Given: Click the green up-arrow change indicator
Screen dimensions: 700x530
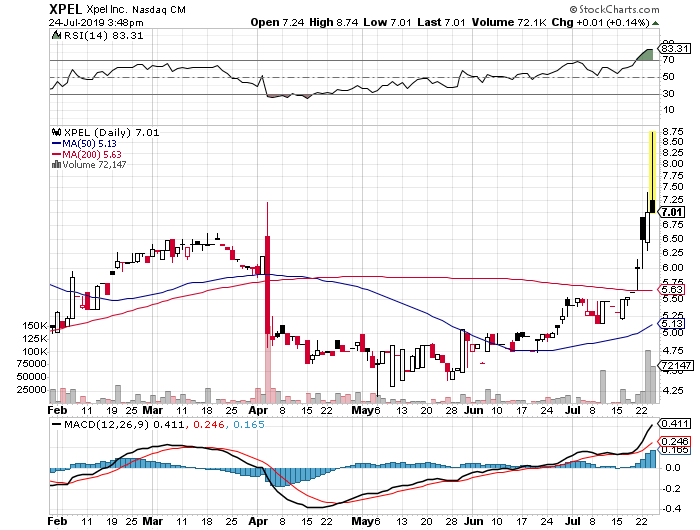Looking at the screenshot, I should click(655, 23).
